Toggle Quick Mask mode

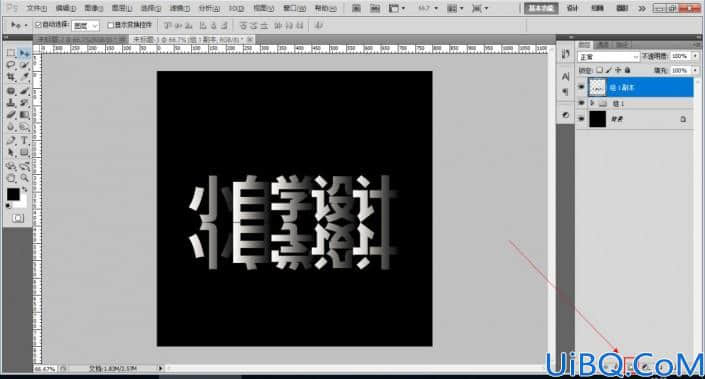[x=18, y=218]
